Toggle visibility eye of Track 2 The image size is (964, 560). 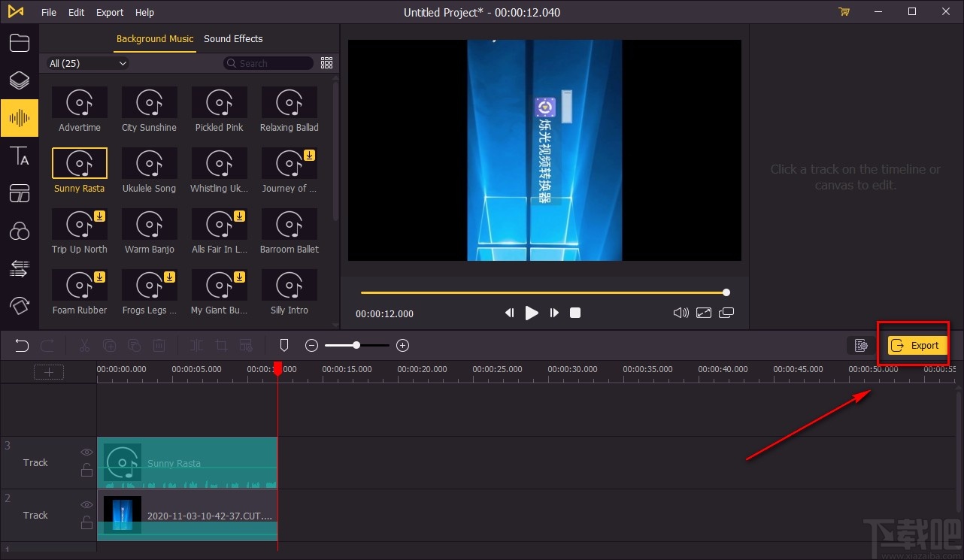pos(87,505)
